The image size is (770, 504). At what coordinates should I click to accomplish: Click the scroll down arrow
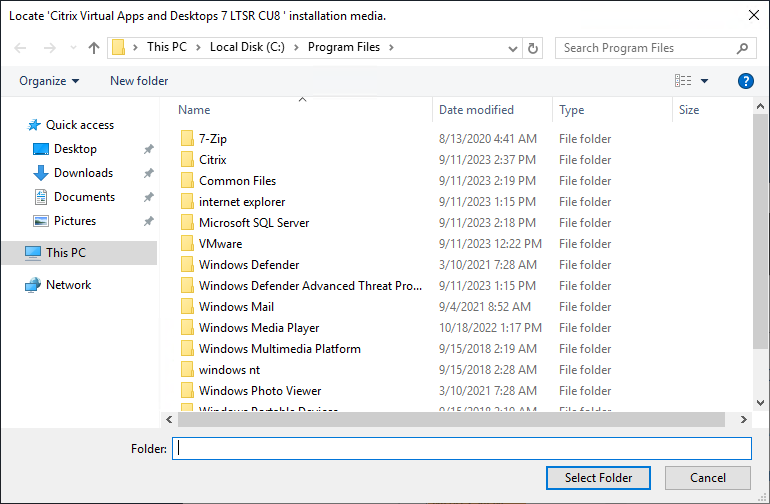pyautogui.click(x=760, y=403)
